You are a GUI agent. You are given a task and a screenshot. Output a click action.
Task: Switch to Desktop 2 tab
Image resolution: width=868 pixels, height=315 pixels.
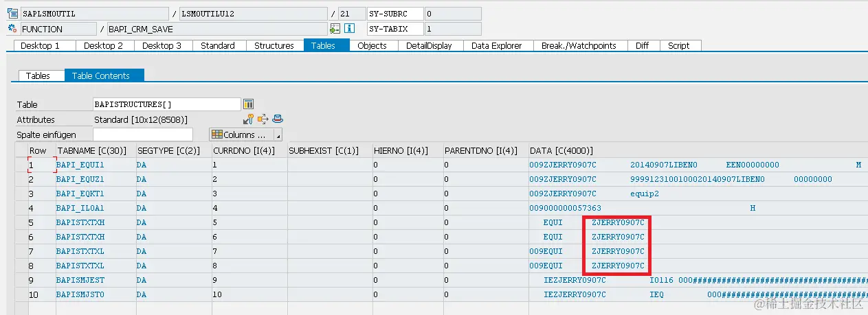pyautogui.click(x=104, y=45)
